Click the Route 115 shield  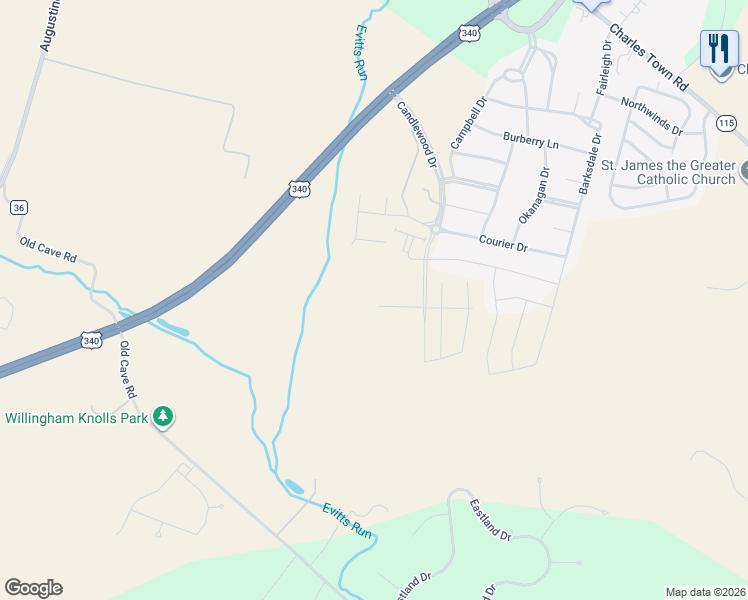pos(726,123)
